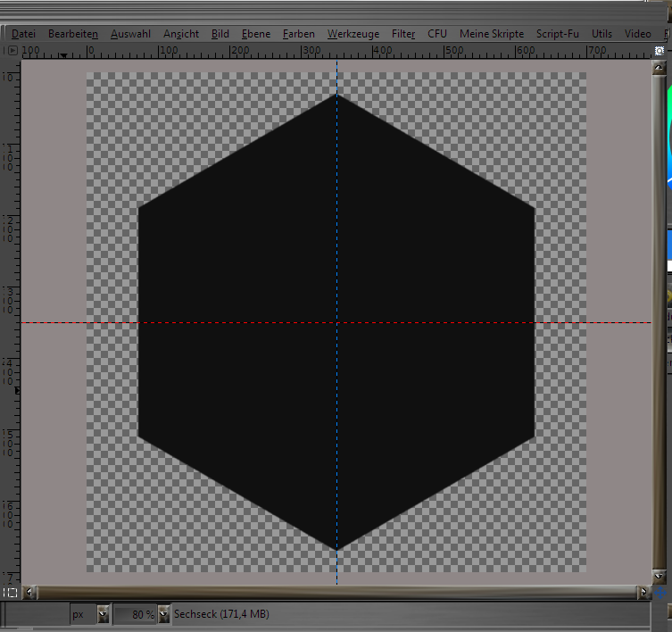
Task: Click the zoom-on-resize magnifier icon
Action: tap(659, 53)
